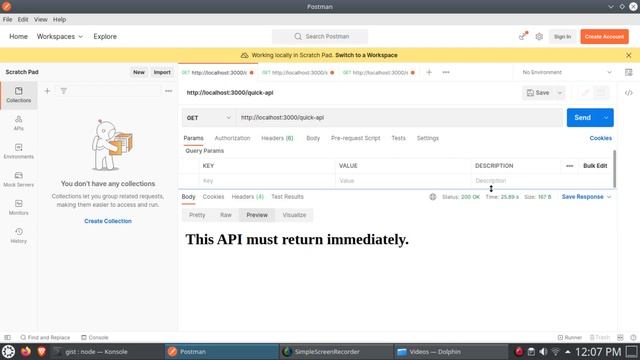Select the Pretty response view
This screenshot has height=360, width=640.
coord(197,215)
